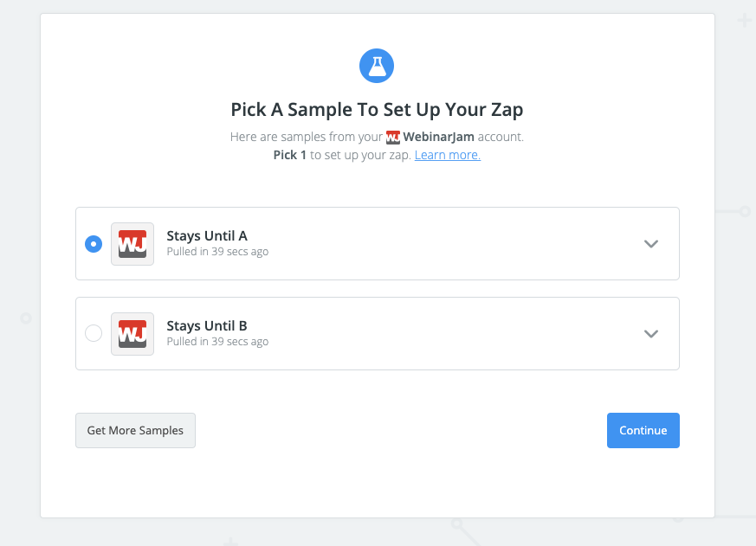Click Pulled timestamp under Stays Until A

[x=217, y=252]
